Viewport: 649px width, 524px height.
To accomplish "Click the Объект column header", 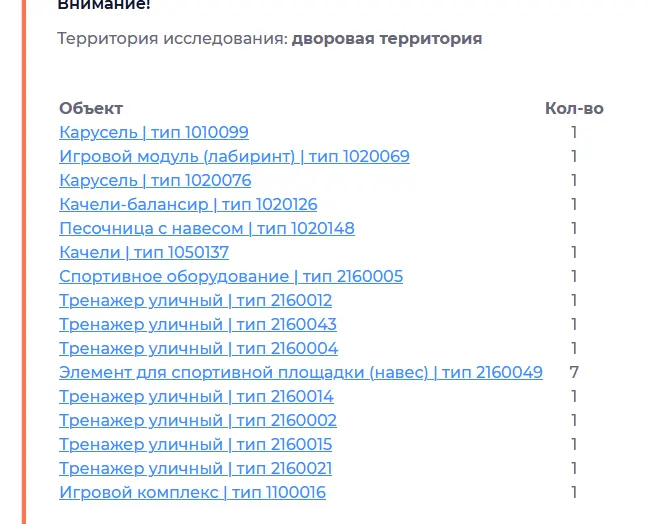I will click(x=91, y=108).
